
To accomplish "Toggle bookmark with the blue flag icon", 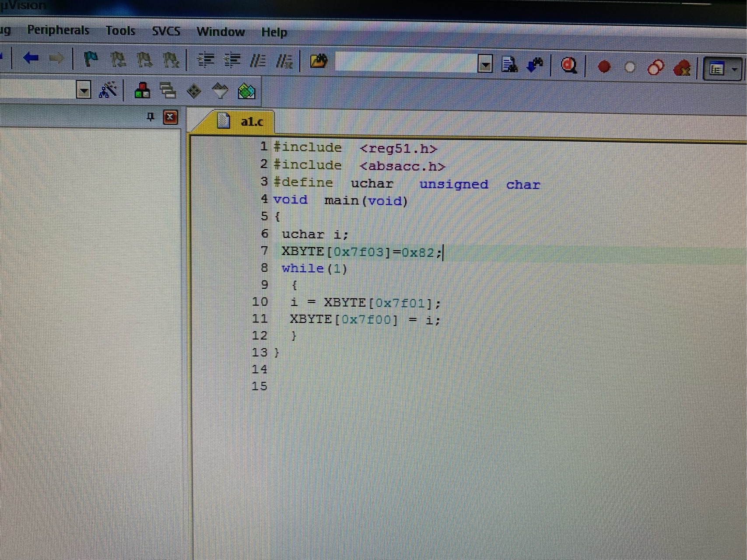I will [x=91, y=59].
